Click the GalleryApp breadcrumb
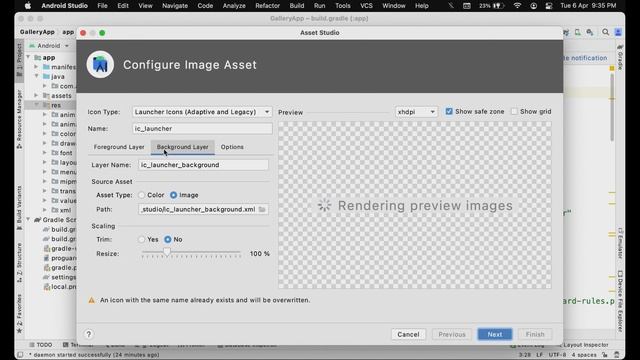The width and height of the screenshot is (640, 360). 37,32
